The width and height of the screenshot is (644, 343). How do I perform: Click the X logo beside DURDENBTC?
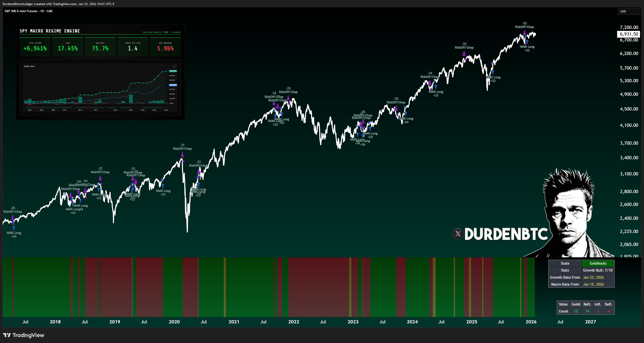(458, 234)
